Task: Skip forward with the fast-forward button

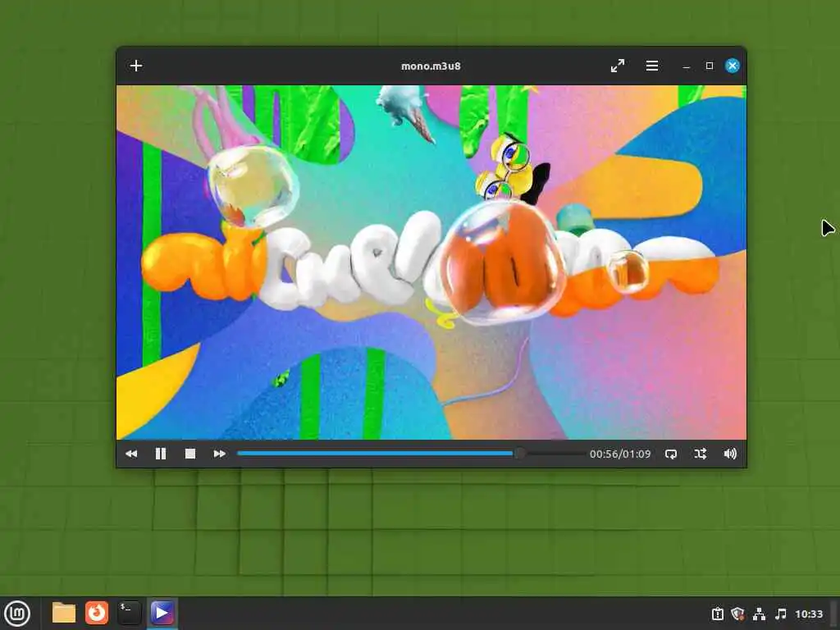Action: [220, 454]
